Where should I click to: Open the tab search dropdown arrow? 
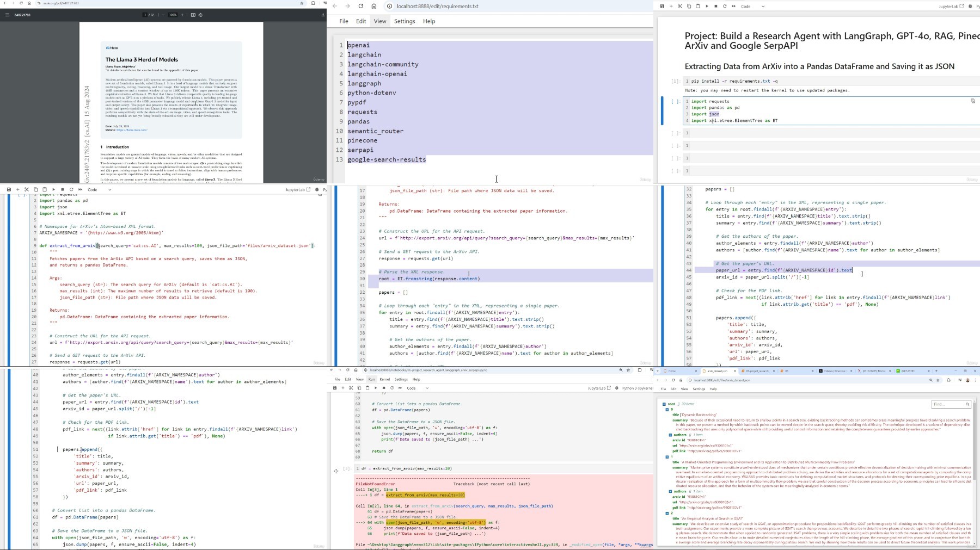point(657,371)
